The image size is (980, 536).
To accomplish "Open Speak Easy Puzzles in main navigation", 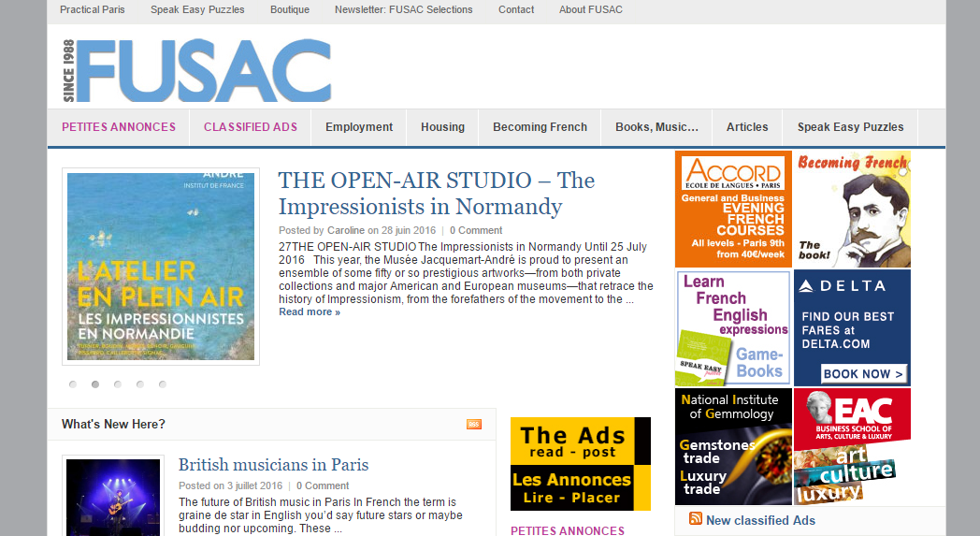I will click(x=851, y=127).
